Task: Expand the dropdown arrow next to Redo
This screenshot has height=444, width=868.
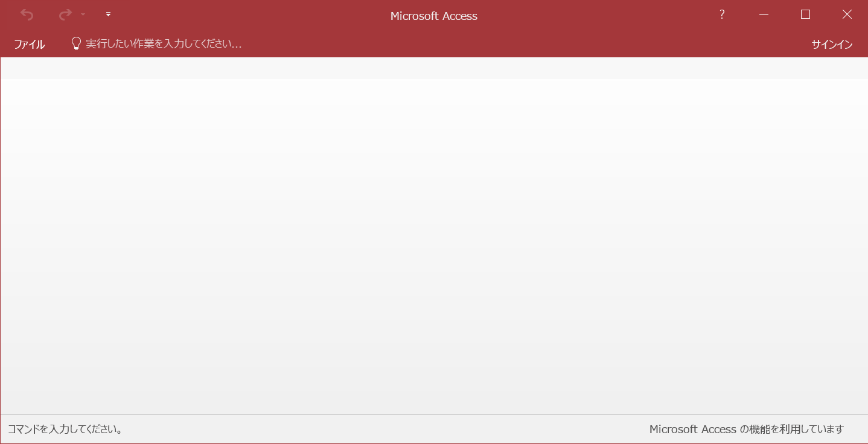Action: click(82, 14)
